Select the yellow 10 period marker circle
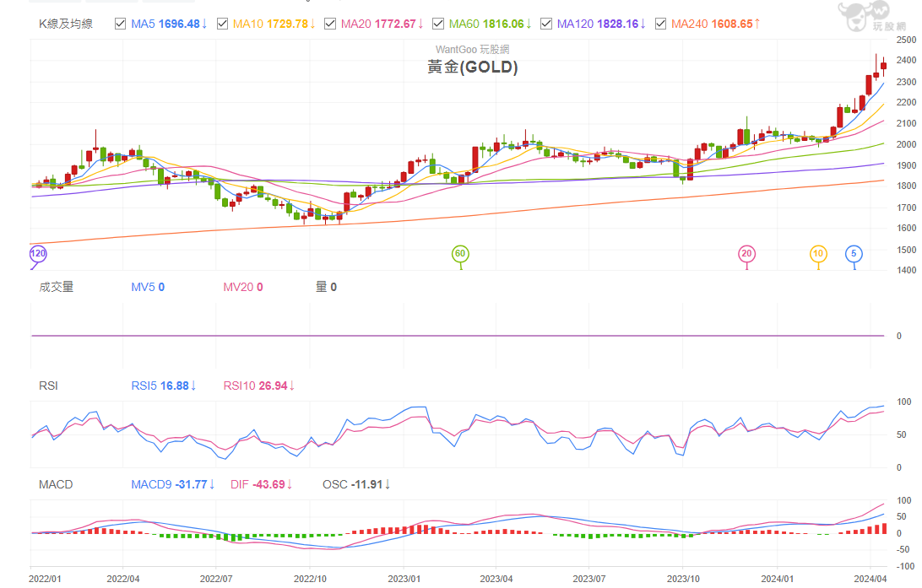Image resolution: width=922 pixels, height=588 pixels. click(818, 253)
